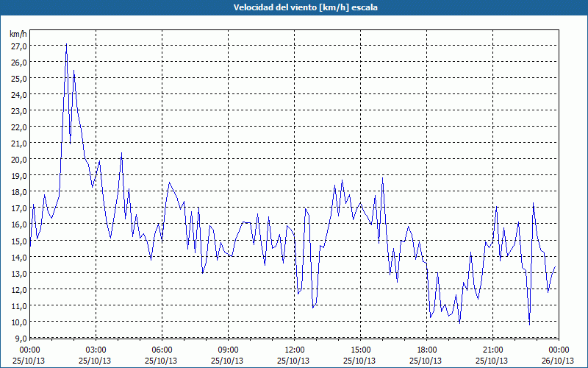The width and height of the screenshot is (588, 368).
Task: Click the 24,0 y-axis label
Action: [x=19, y=95]
